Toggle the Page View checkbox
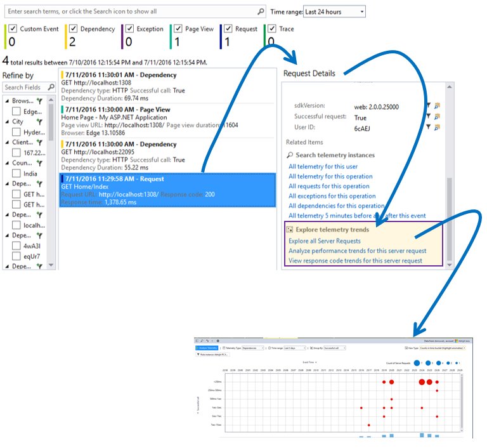This screenshot has height=448, width=487. coord(178,29)
